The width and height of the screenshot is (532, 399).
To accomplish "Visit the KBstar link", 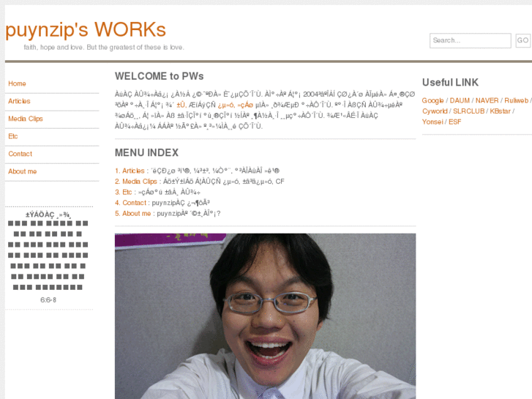I will pos(500,111).
